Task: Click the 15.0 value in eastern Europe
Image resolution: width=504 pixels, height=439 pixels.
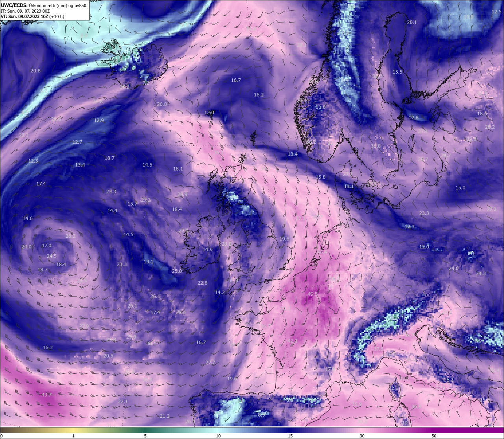Action: click(460, 187)
